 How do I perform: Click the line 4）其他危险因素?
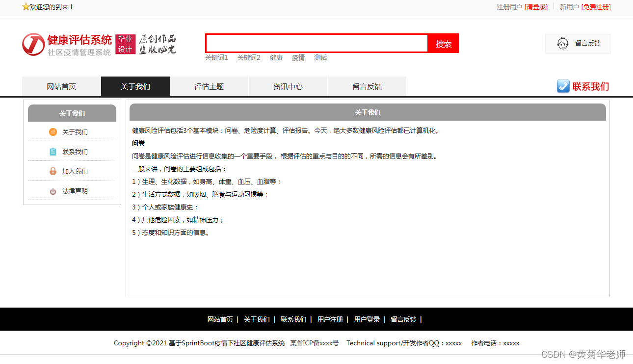pyautogui.click(x=179, y=220)
